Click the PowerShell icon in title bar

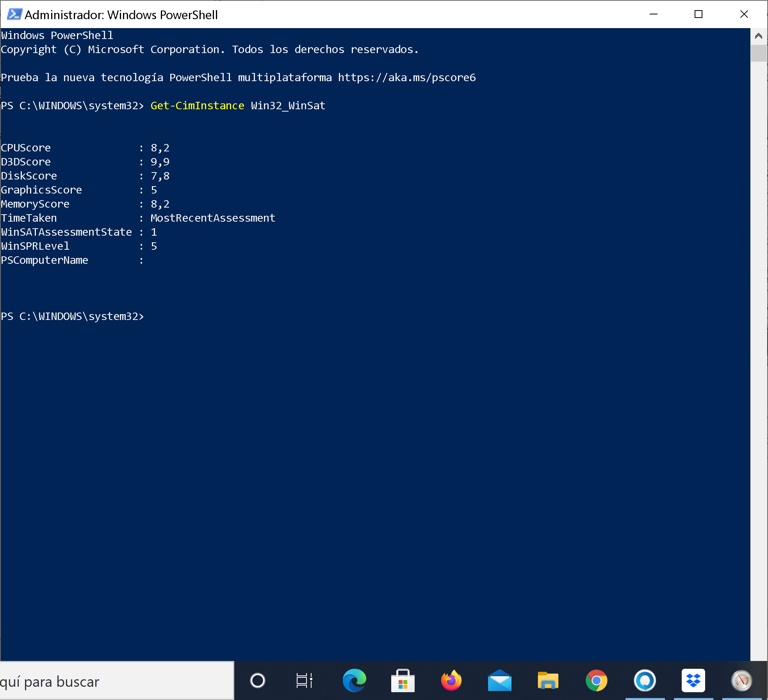tap(14, 14)
